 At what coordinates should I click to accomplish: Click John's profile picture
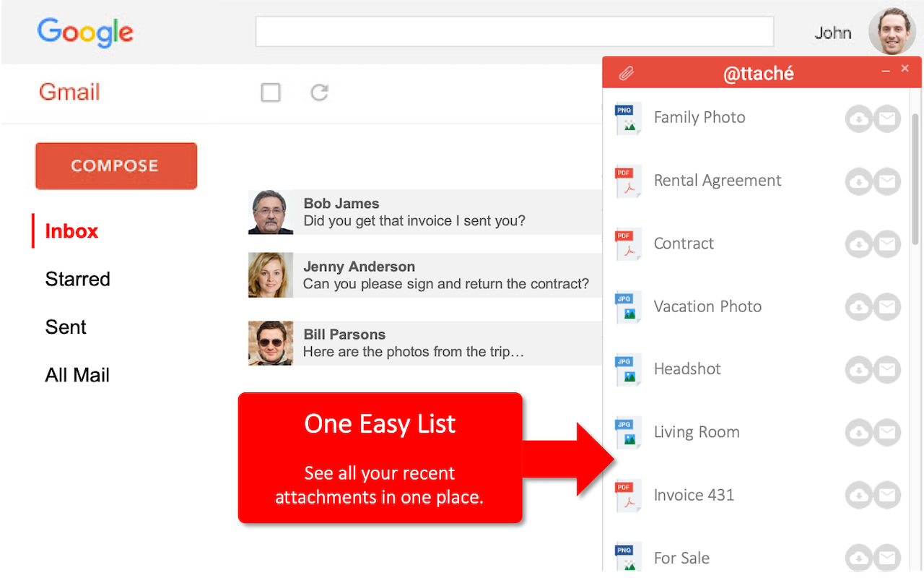click(x=892, y=30)
